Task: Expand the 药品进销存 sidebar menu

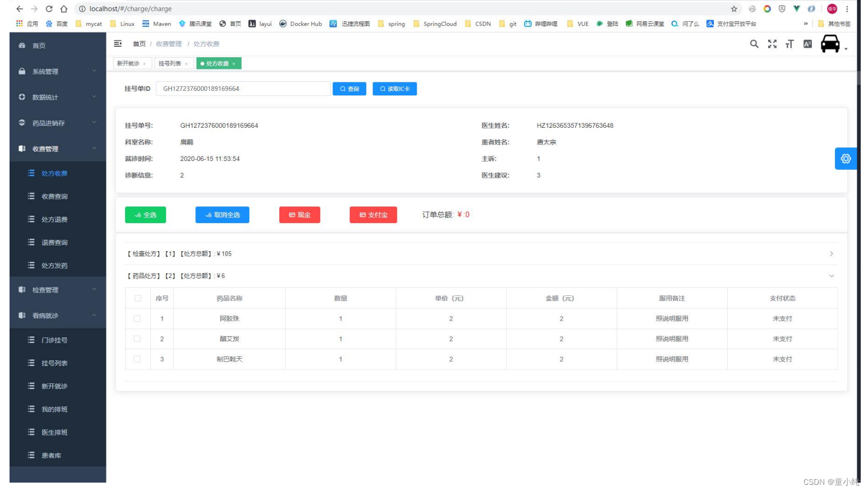Action: (58, 123)
